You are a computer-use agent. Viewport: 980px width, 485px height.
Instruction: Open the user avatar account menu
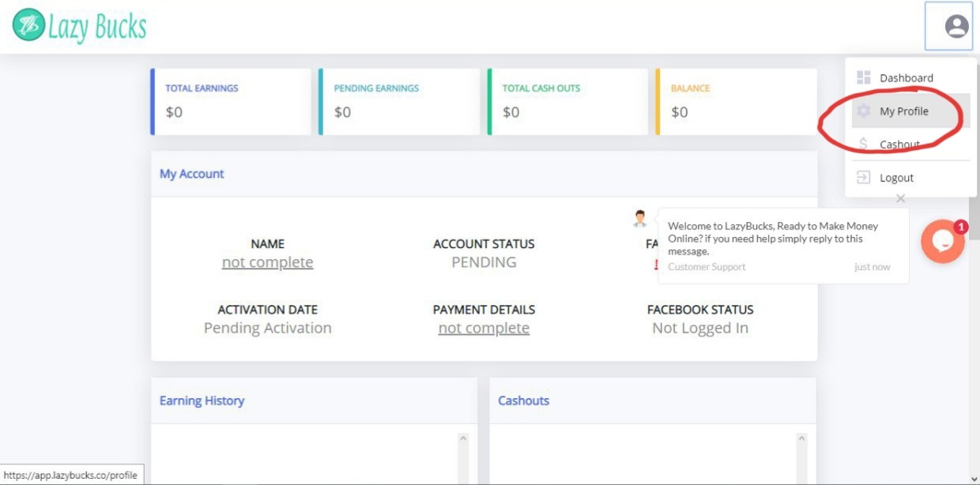[956, 27]
